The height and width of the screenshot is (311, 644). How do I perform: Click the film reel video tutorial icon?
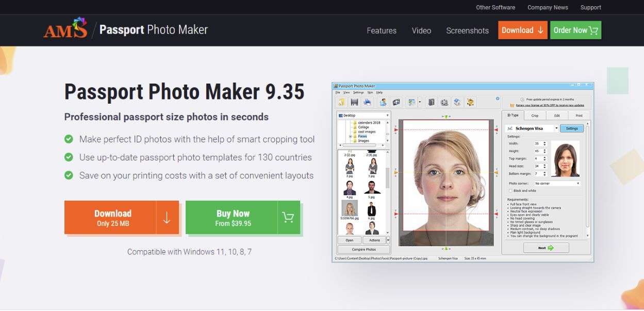click(443, 102)
